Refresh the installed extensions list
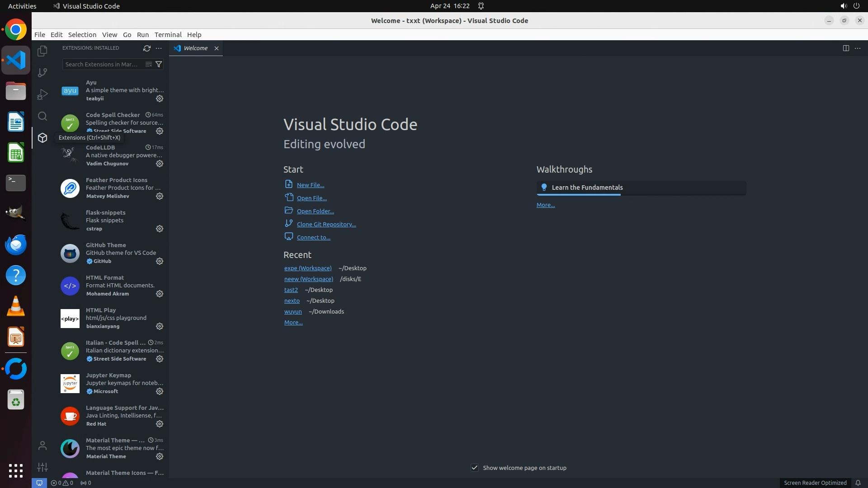 click(146, 48)
